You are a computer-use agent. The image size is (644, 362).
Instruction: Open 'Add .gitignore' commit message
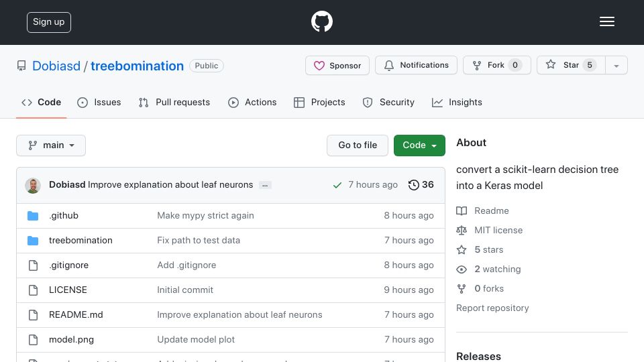click(186, 265)
